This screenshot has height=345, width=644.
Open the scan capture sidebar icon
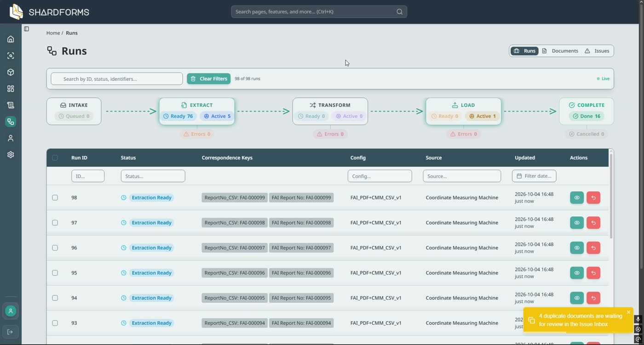click(11, 56)
